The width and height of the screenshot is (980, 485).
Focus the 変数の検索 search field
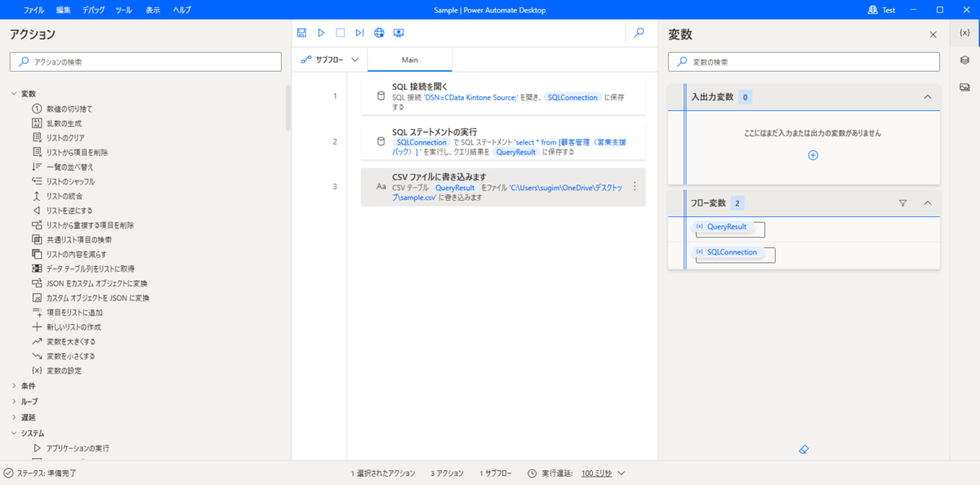804,61
